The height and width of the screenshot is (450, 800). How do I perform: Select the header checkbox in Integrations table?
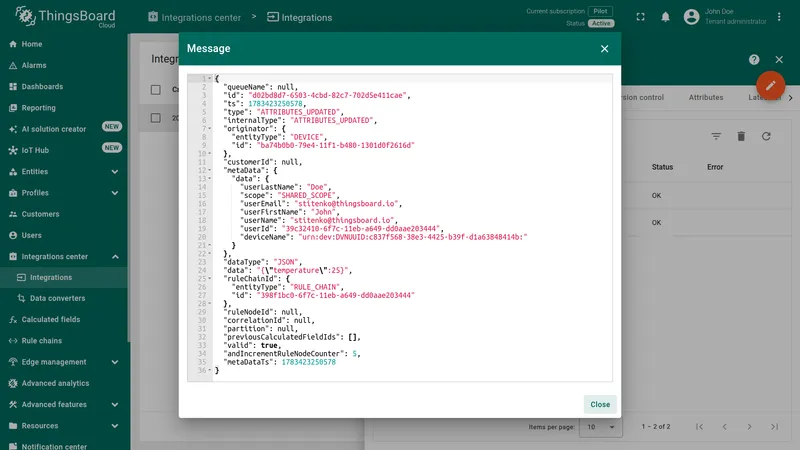pos(156,90)
